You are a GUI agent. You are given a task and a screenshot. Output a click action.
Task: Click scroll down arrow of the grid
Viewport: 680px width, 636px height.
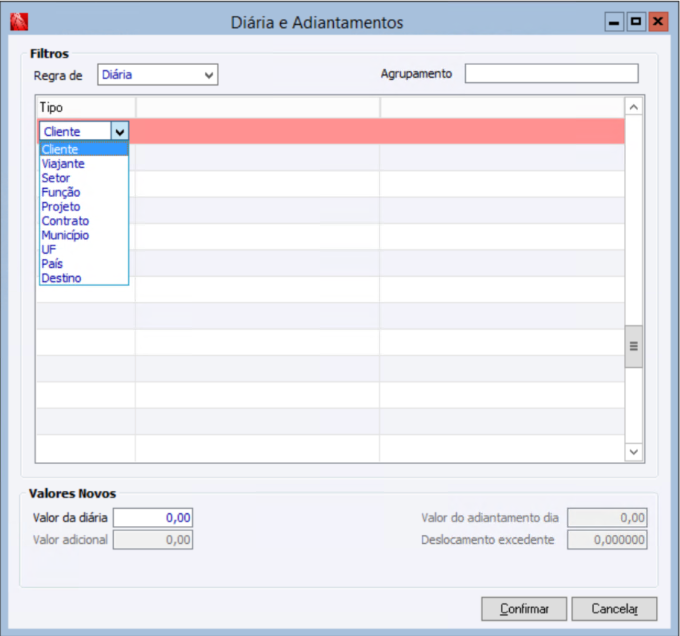pos(634,452)
